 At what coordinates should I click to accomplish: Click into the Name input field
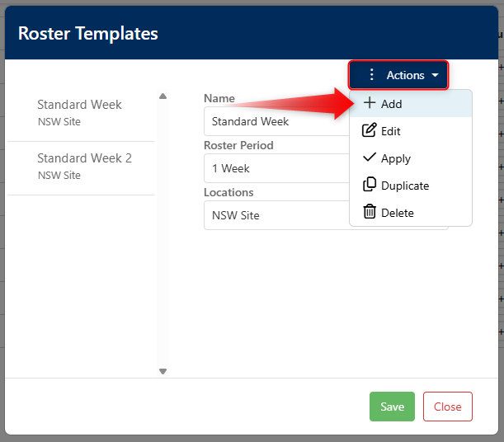pos(276,121)
